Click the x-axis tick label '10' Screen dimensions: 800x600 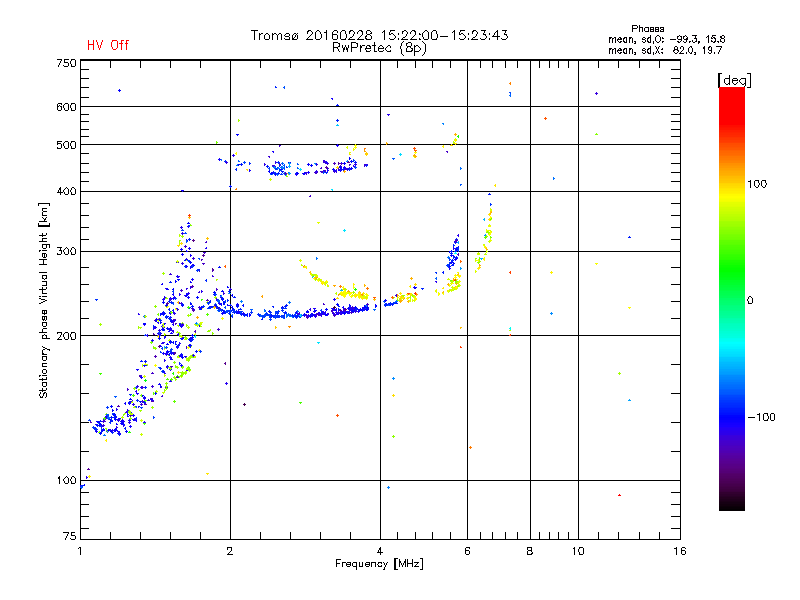[x=578, y=551]
